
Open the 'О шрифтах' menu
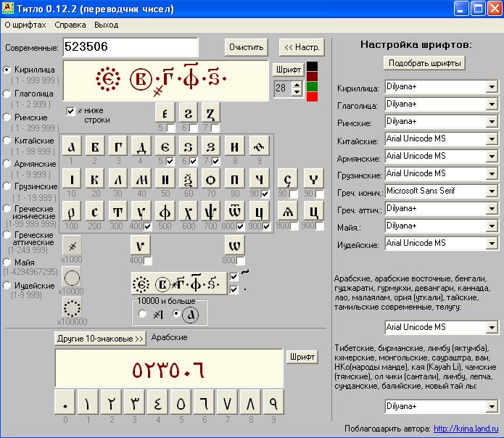[x=25, y=25]
